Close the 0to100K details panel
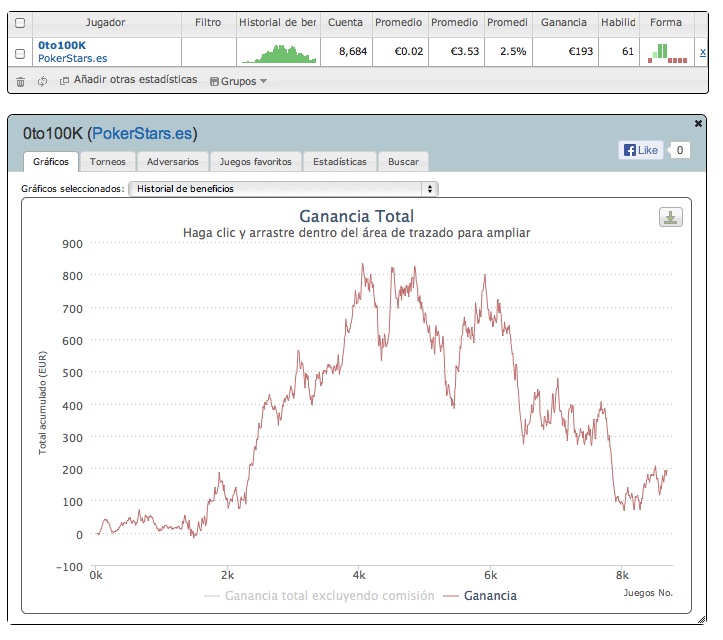This screenshot has height=640, width=723. (698, 123)
